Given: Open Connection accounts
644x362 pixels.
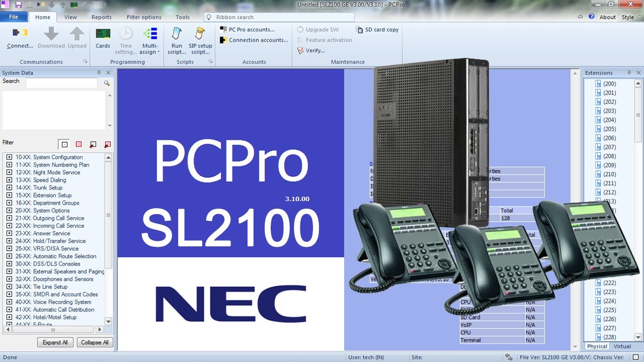Looking at the screenshot, I should pos(254,40).
